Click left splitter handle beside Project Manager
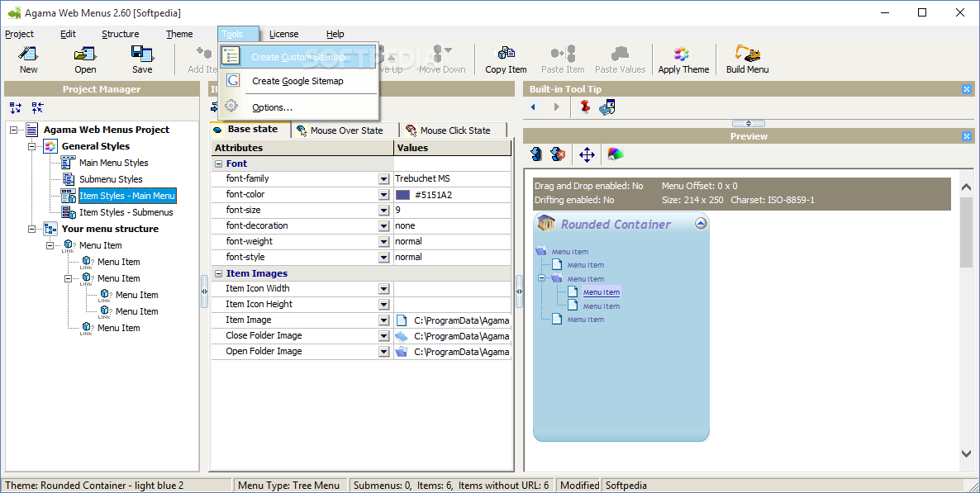 click(x=204, y=292)
